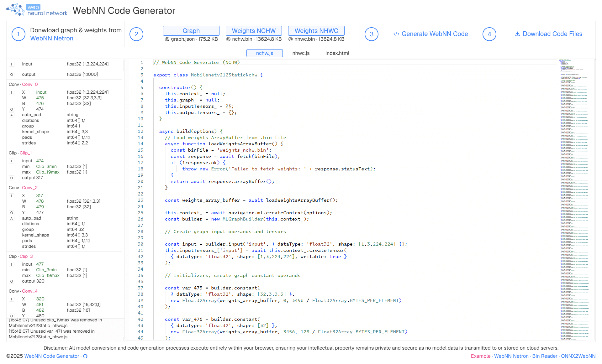The height and width of the screenshot is (364, 602).
Task: Open the ONNX2WebNN footer link
Action: 578,356
